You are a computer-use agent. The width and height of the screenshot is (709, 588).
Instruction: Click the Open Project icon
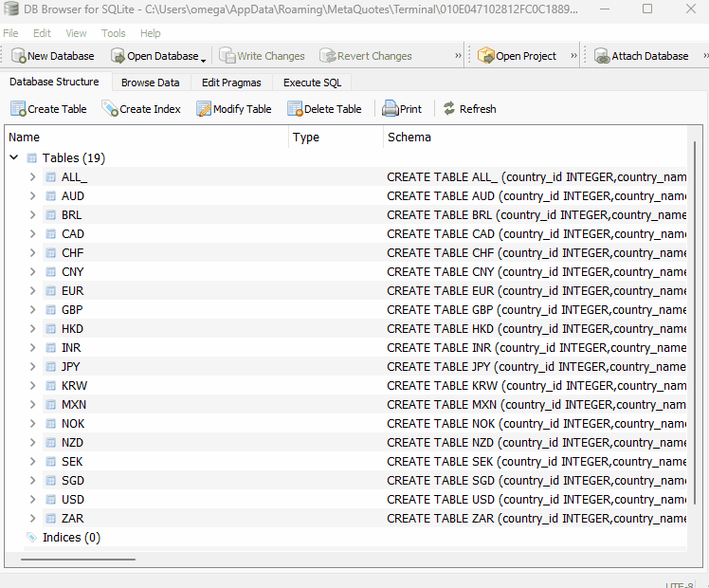click(486, 56)
